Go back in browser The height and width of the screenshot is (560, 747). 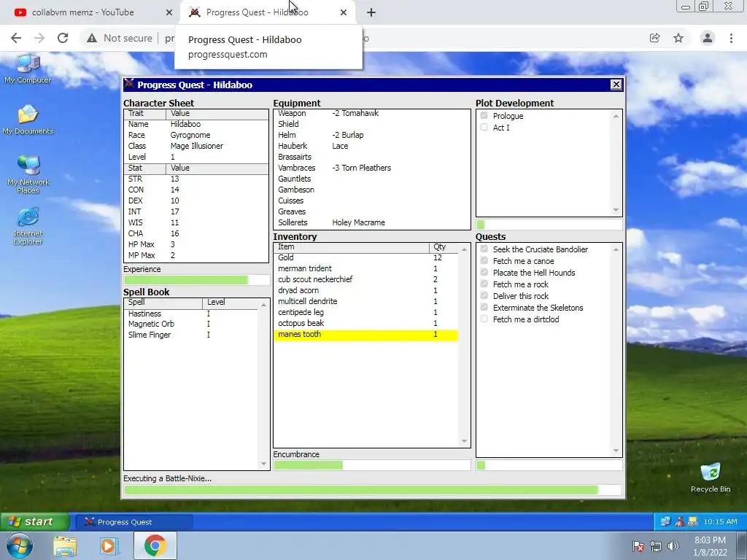(16, 38)
